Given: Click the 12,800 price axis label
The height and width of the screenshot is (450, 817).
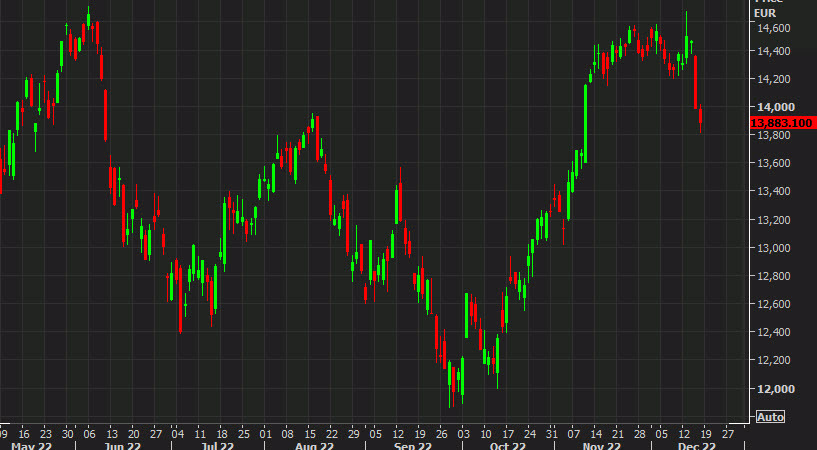Looking at the screenshot, I should (x=772, y=276).
